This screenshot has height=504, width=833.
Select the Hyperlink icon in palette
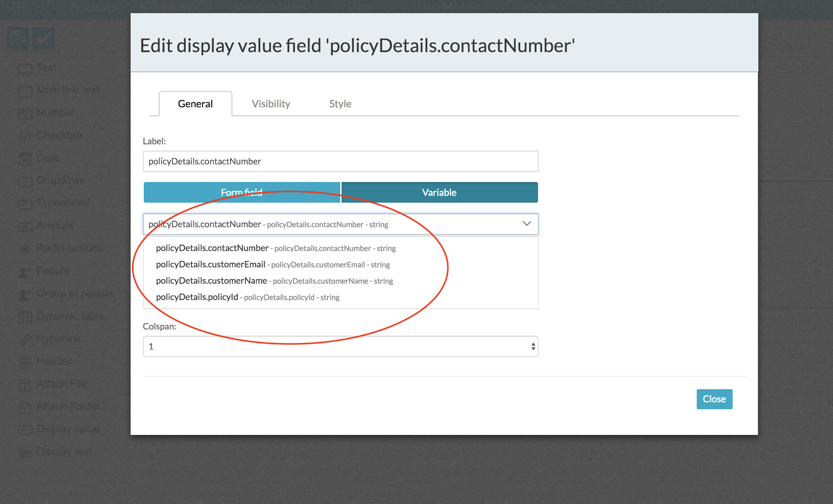coord(25,339)
